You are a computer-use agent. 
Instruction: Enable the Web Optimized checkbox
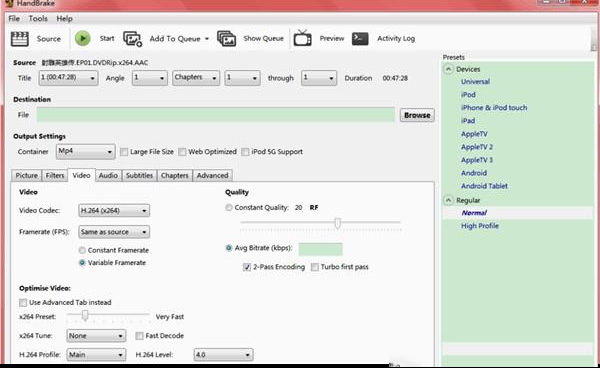click(182, 152)
